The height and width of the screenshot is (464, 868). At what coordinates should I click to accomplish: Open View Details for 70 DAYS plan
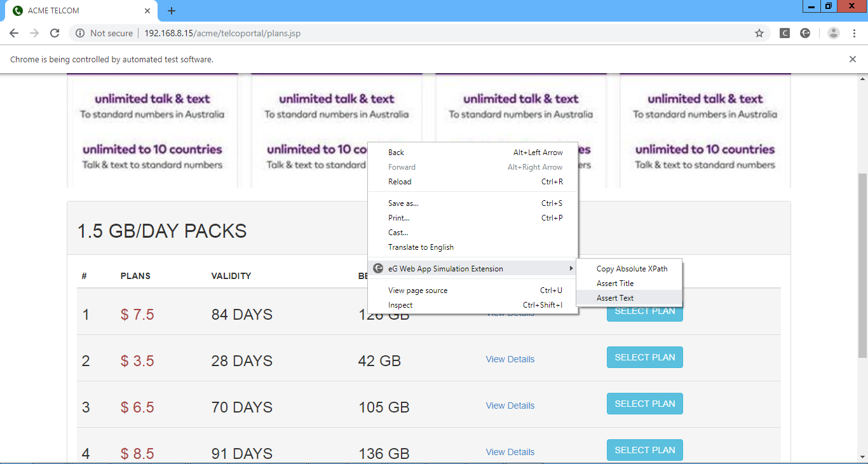coord(510,406)
